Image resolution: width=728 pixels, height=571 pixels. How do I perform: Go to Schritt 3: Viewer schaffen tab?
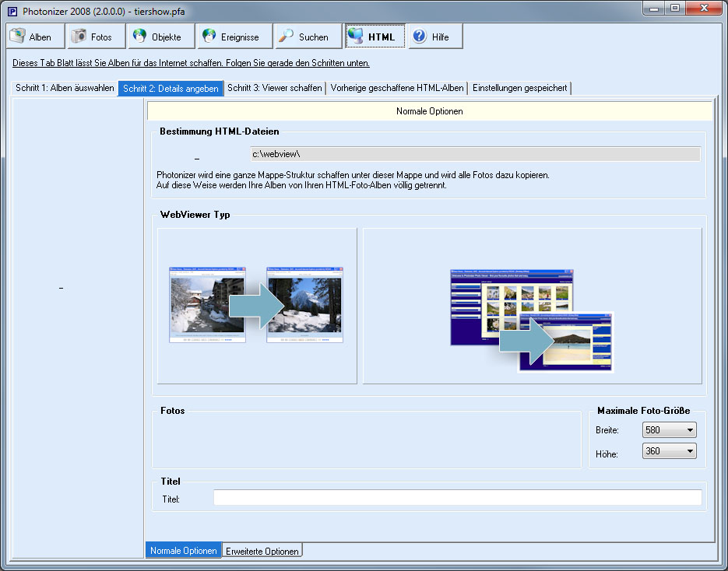[274, 88]
